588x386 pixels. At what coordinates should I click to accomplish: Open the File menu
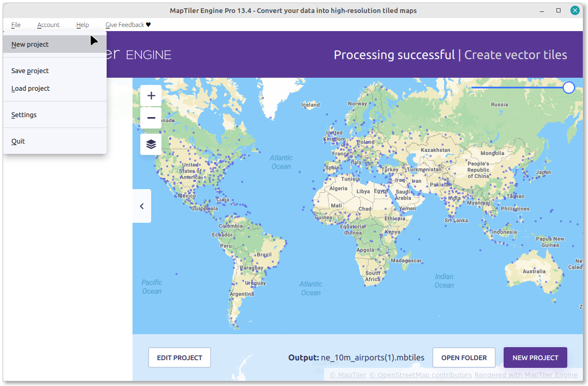(16, 25)
